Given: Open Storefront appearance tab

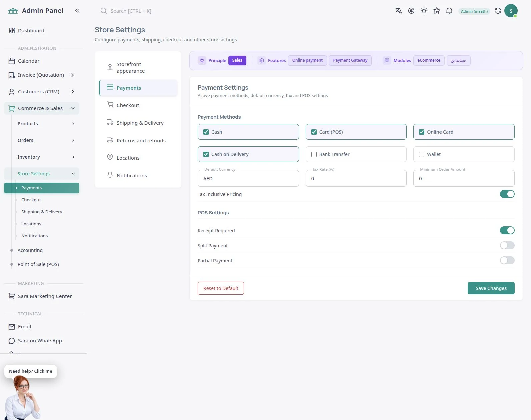Looking at the screenshot, I should coord(138,67).
